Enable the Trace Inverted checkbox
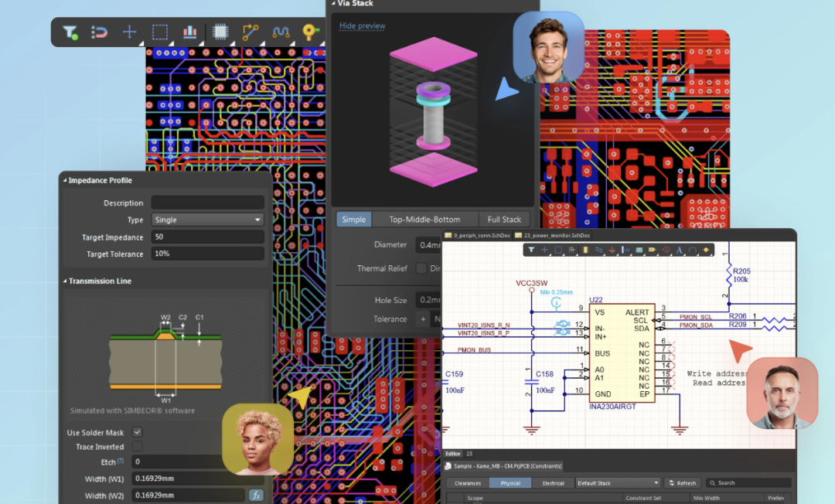Viewport: 835px width, 504px height. [138, 447]
